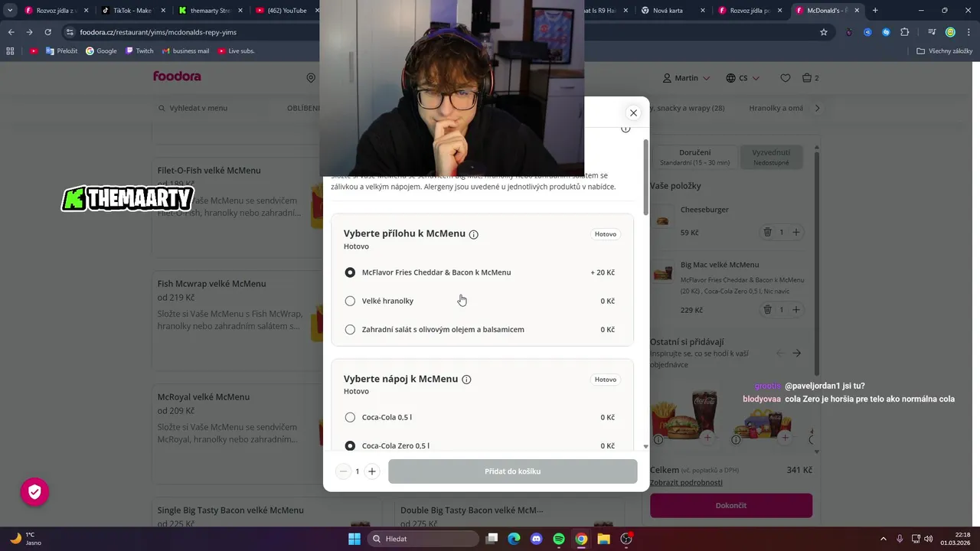Open CS language dropdown
Image resolution: width=980 pixels, height=551 pixels.
[x=743, y=78]
